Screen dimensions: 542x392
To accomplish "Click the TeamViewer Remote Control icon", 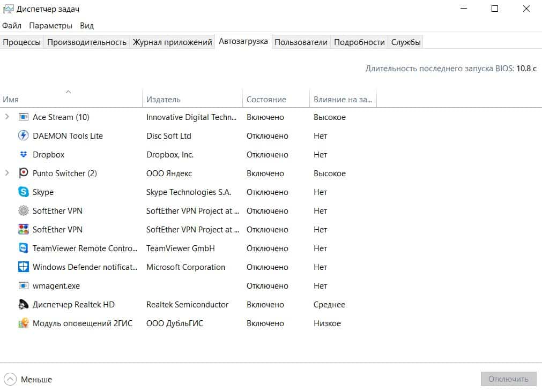I will tap(23, 248).
